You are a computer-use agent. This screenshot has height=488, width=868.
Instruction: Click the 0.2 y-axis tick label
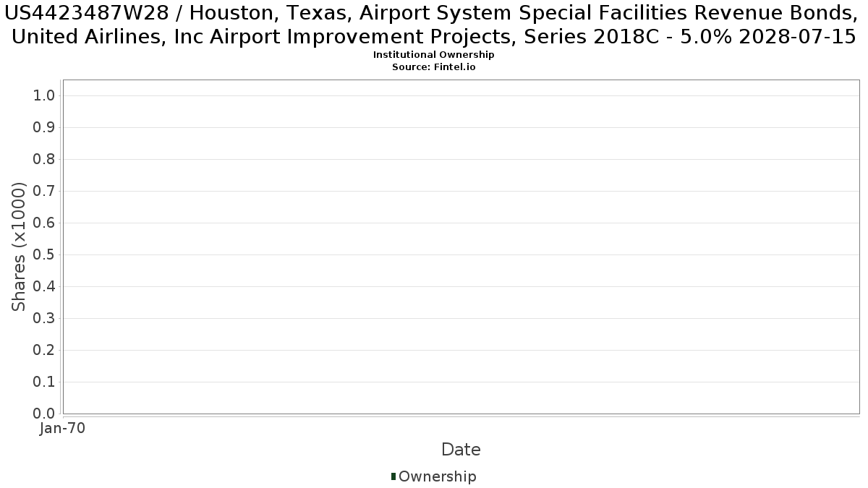[45, 351]
